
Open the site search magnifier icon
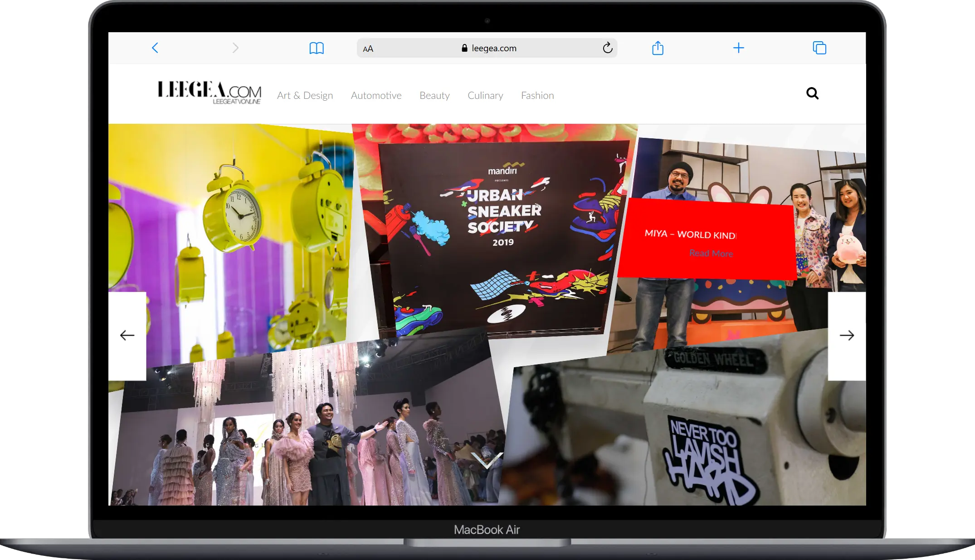point(812,93)
